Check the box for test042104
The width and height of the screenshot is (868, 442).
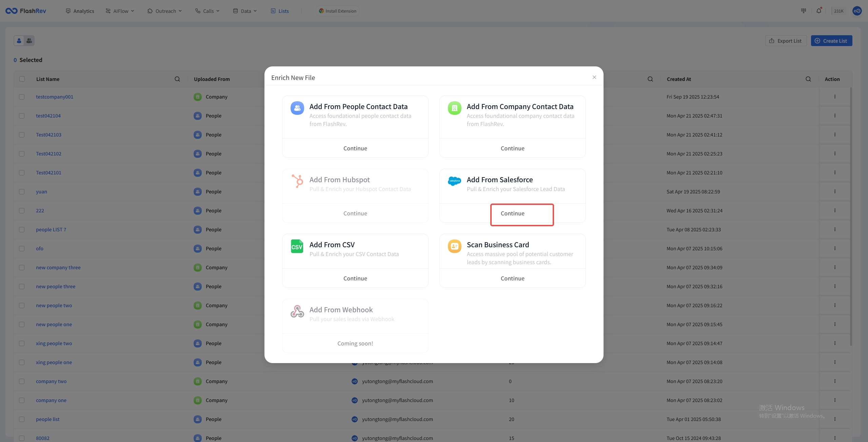(x=22, y=116)
